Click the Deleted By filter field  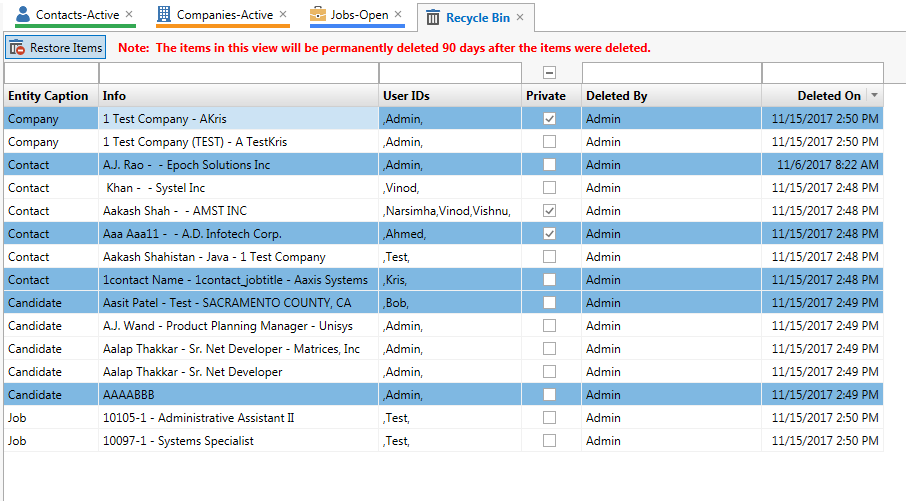pyautogui.click(x=671, y=73)
